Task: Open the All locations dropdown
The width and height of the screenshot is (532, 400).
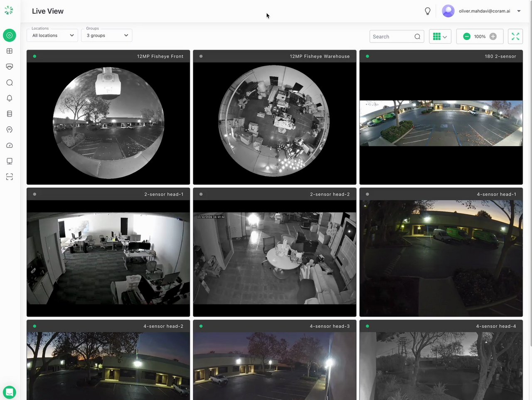Action: tap(52, 35)
